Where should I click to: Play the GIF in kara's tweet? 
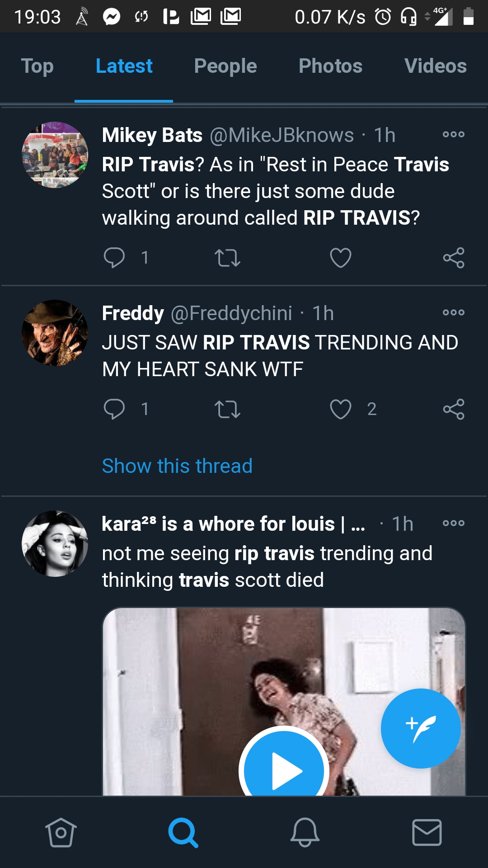(x=284, y=769)
